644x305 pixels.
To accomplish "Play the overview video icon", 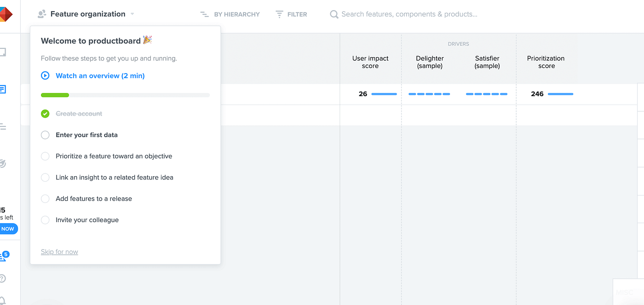I will click(x=45, y=75).
